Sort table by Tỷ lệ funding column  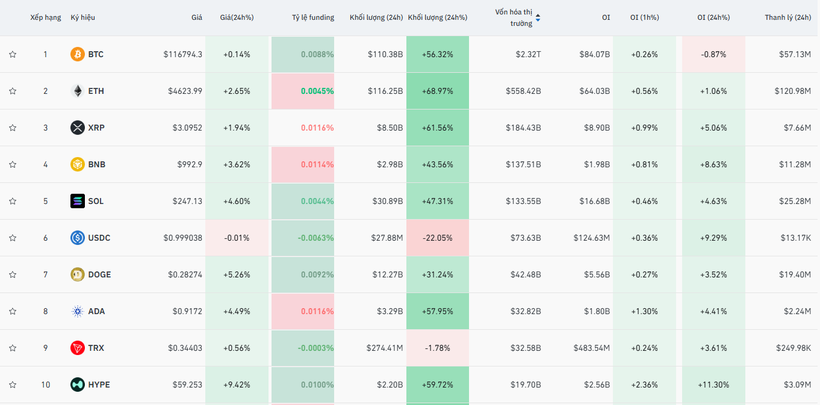click(x=312, y=18)
